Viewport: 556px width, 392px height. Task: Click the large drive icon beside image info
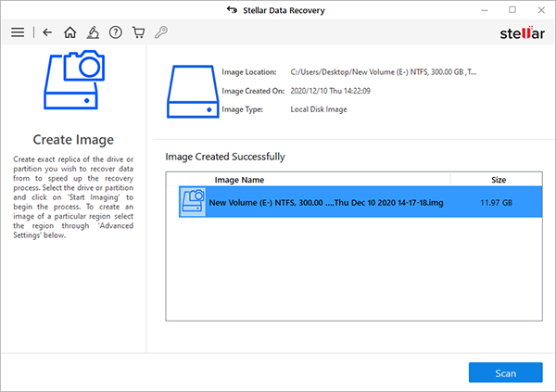pos(193,92)
